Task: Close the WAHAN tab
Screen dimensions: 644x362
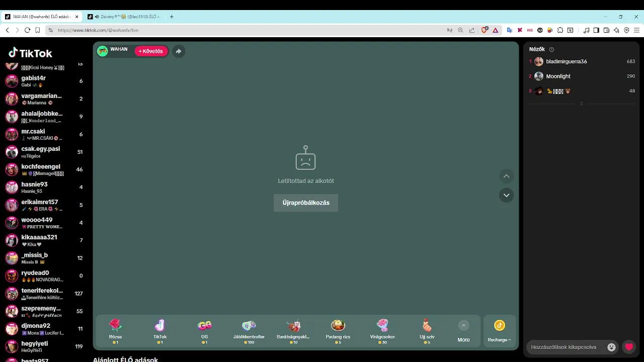Action: tap(77, 17)
